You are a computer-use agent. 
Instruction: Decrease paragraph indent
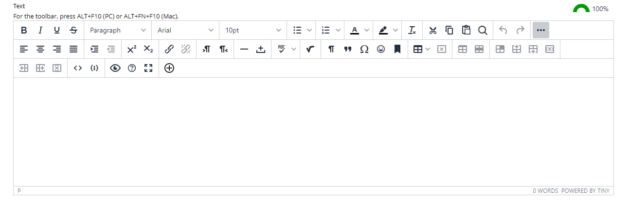(111, 49)
